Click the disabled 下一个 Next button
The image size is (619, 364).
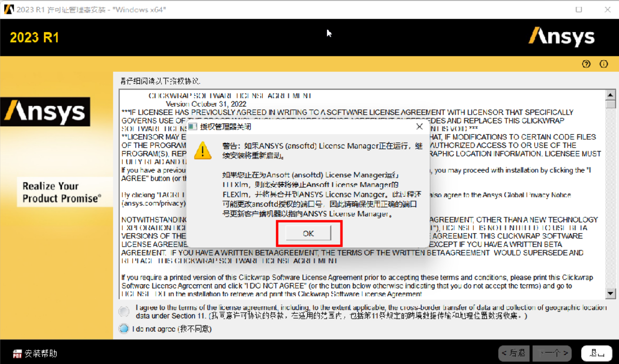(552, 353)
